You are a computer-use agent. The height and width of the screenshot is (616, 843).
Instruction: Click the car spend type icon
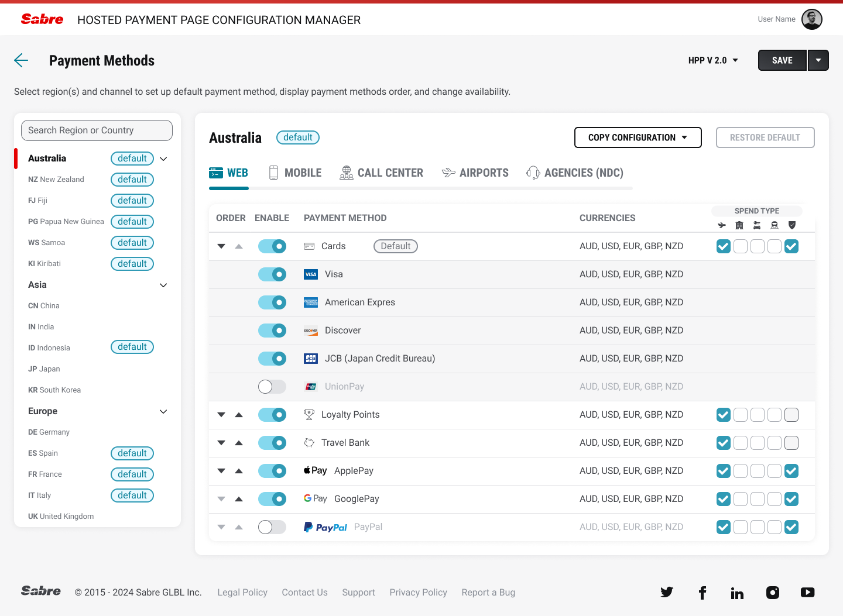(x=757, y=225)
